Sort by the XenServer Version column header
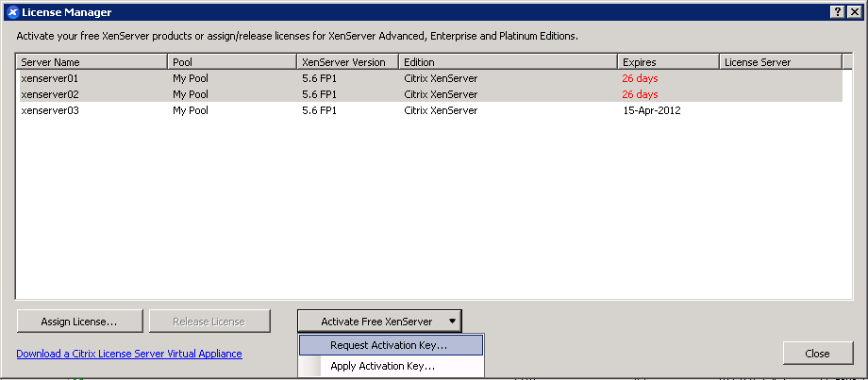Viewport: 868px width, 380px height. (348, 62)
